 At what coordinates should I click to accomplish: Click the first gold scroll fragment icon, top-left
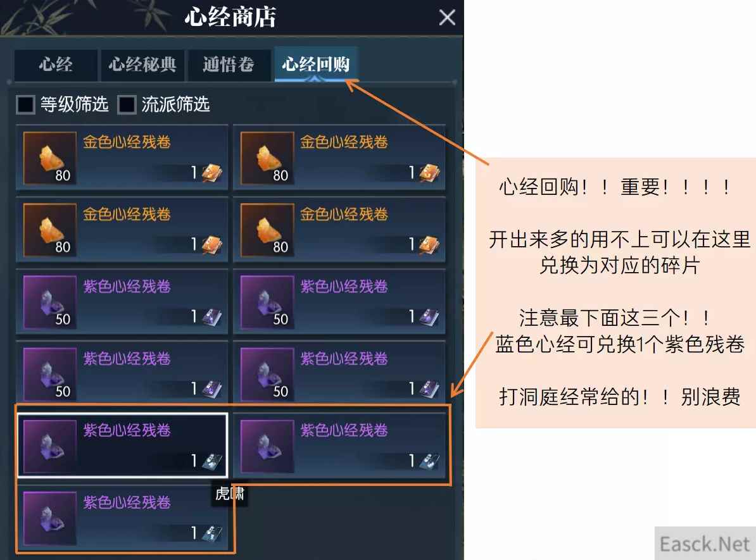49,158
